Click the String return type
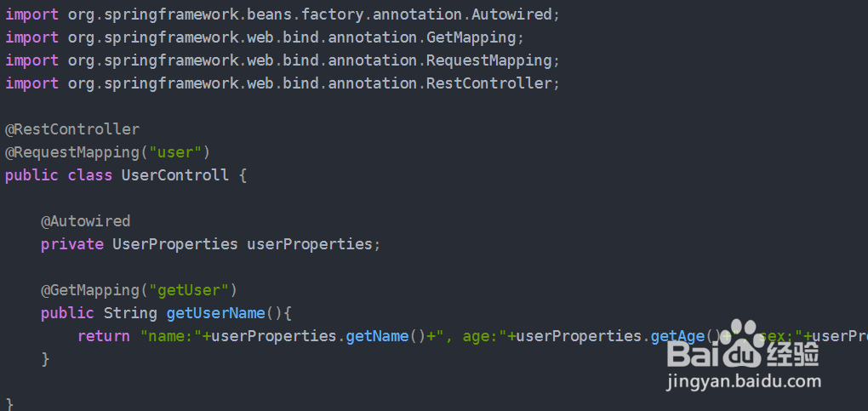 (x=131, y=313)
